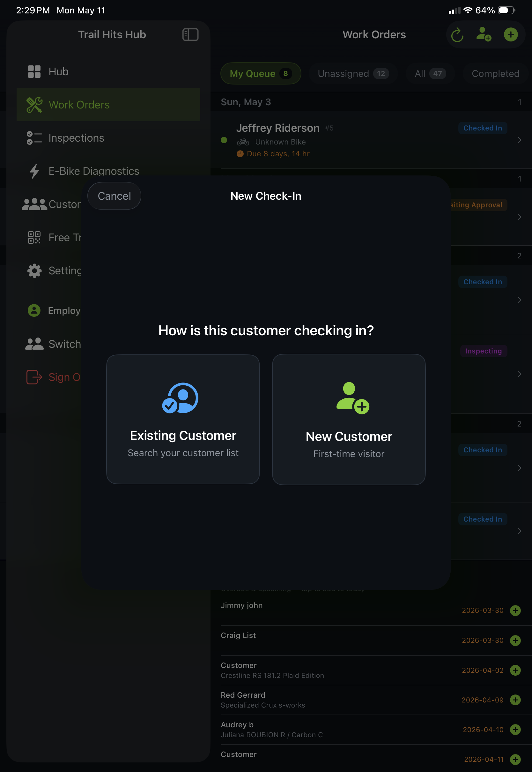Select the Audrey b row

point(371,730)
